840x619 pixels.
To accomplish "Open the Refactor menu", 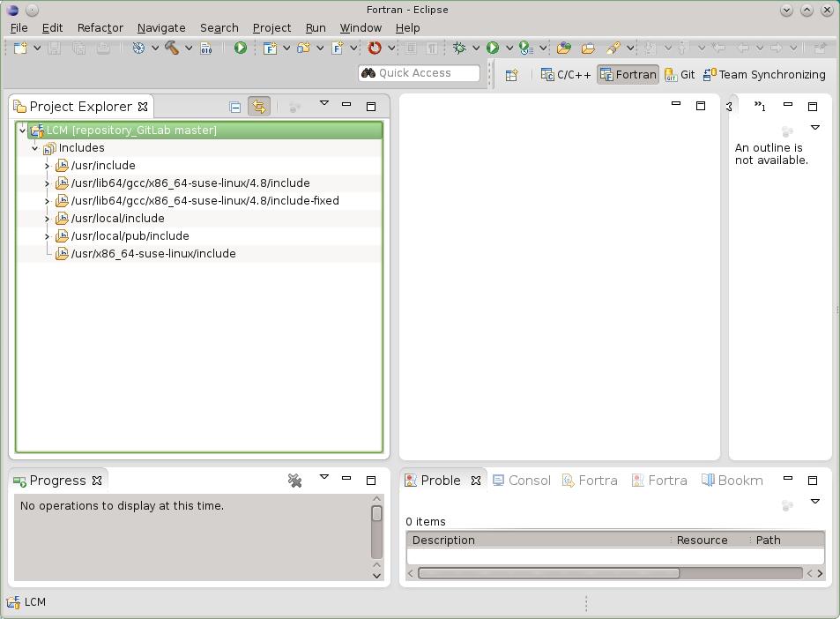I will pyautogui.click(x=100, y=28).
